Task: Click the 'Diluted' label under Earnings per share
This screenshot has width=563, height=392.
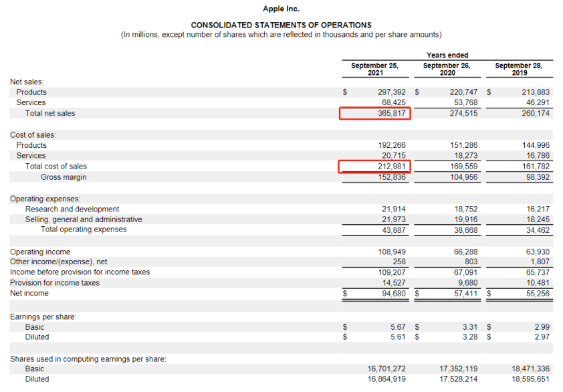Action: point(37,337)
